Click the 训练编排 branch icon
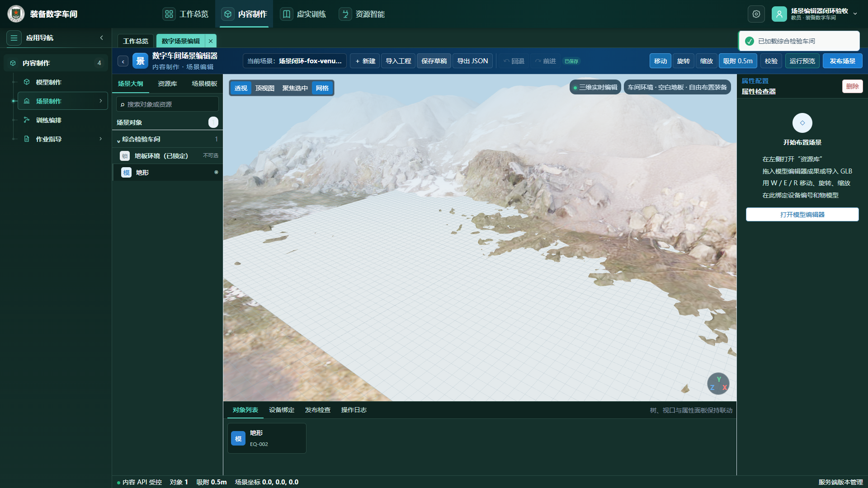 27,120
